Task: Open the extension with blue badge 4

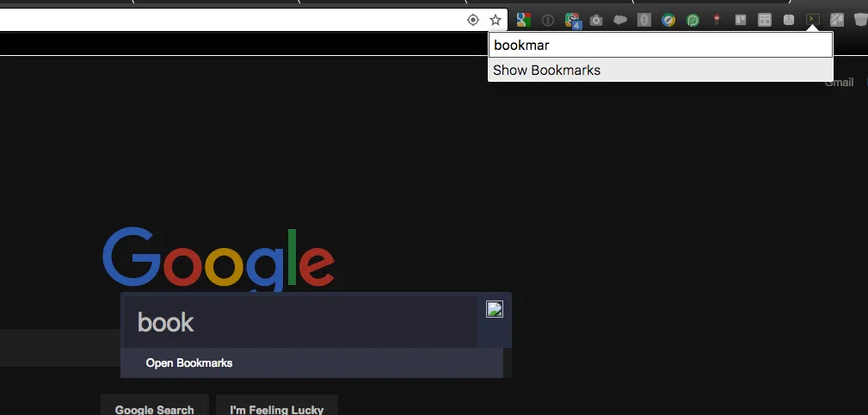Action: (x=572, y=21)
